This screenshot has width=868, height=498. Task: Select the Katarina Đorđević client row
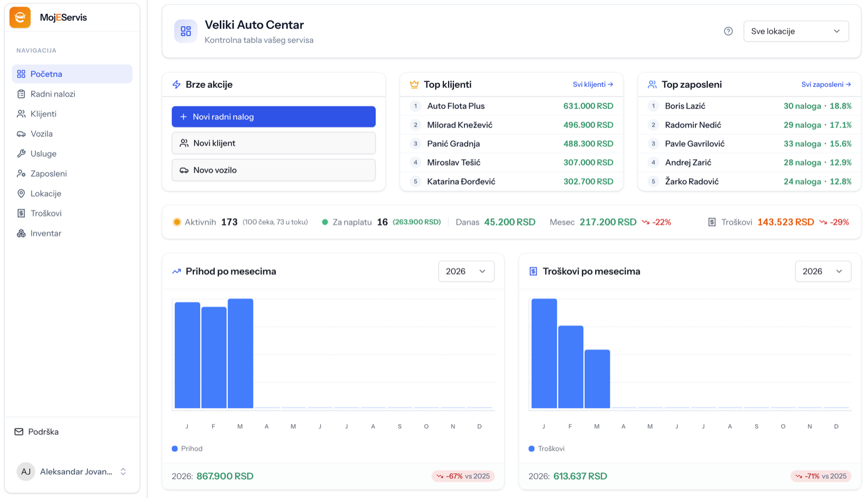click(x=512, y=181)
